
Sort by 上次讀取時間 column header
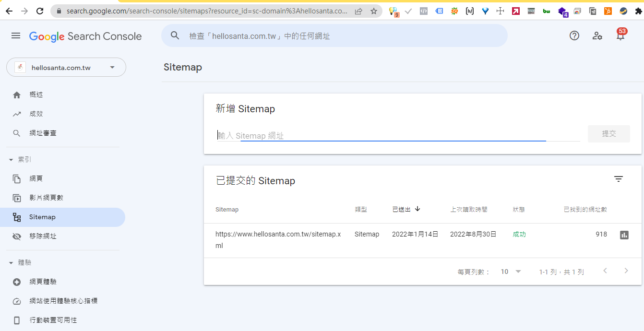(x=469, y=210)
